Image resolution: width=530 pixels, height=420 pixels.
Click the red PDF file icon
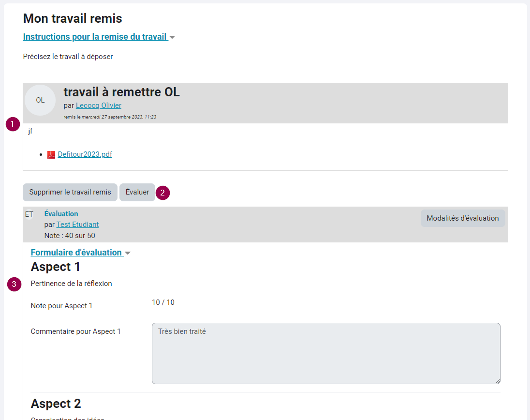pos(51,154)
